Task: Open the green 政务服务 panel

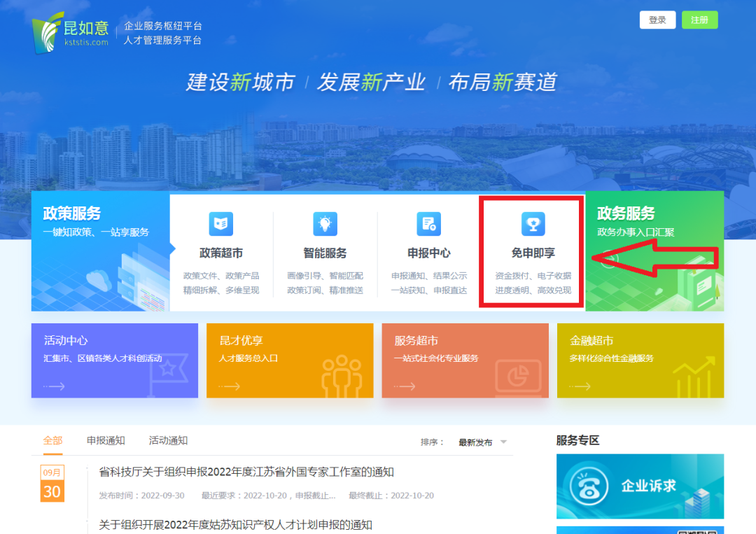Action: tap(654, 251)
